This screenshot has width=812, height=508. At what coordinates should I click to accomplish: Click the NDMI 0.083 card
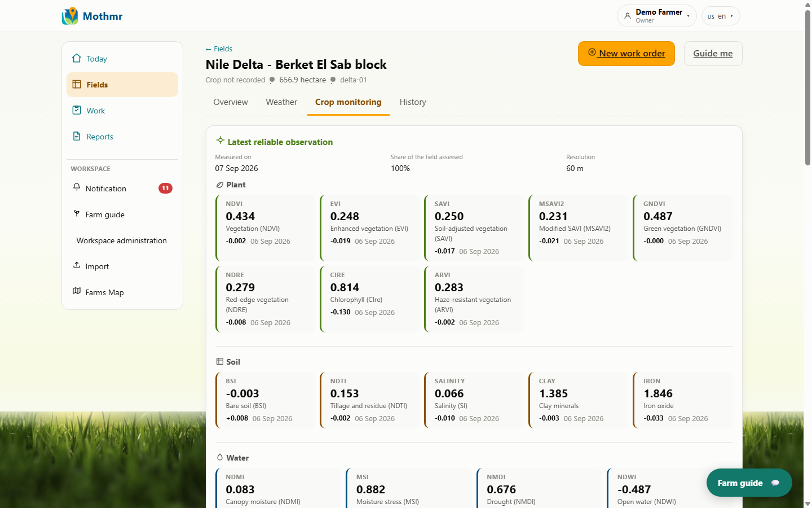click(278, 488)
